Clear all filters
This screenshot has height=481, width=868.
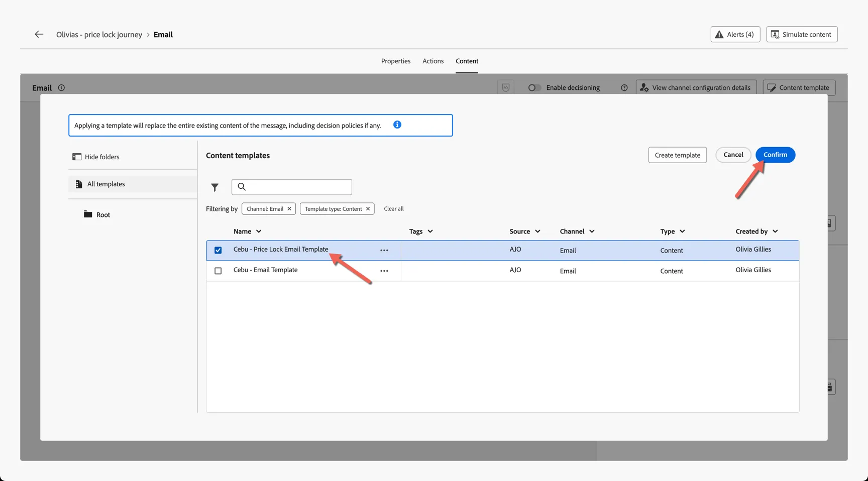[x=394, y=209]
